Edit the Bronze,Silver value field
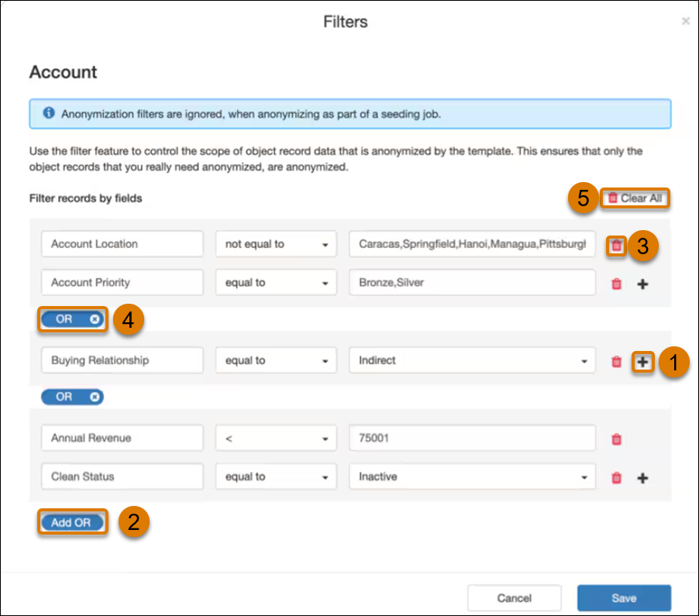The image size is (699, 616). [x=472, y=283]
